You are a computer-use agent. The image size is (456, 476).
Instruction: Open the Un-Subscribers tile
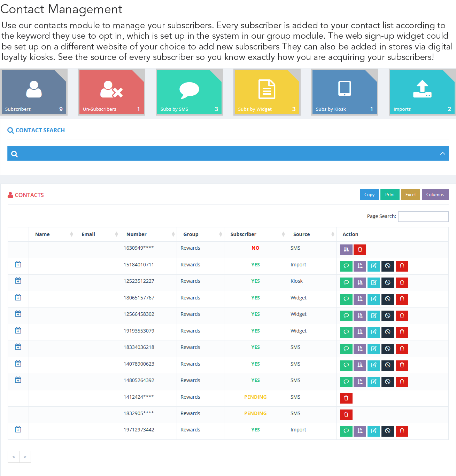coord(111,92)
